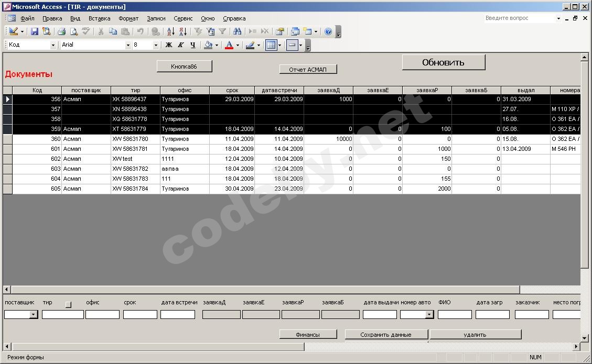The image size is (592, 364).
Task: Apply the fill/back color bucket icon
Action: (x=208, y=45)
